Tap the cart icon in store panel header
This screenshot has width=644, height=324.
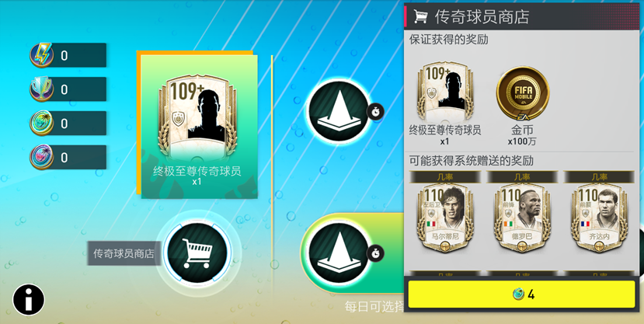coord(420,17)
